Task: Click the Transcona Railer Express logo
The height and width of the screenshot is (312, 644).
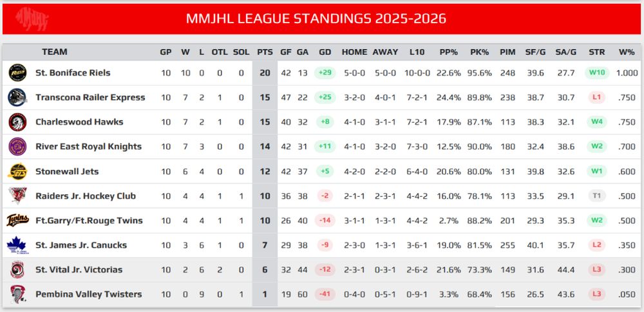Action: [x=17, y=98]
